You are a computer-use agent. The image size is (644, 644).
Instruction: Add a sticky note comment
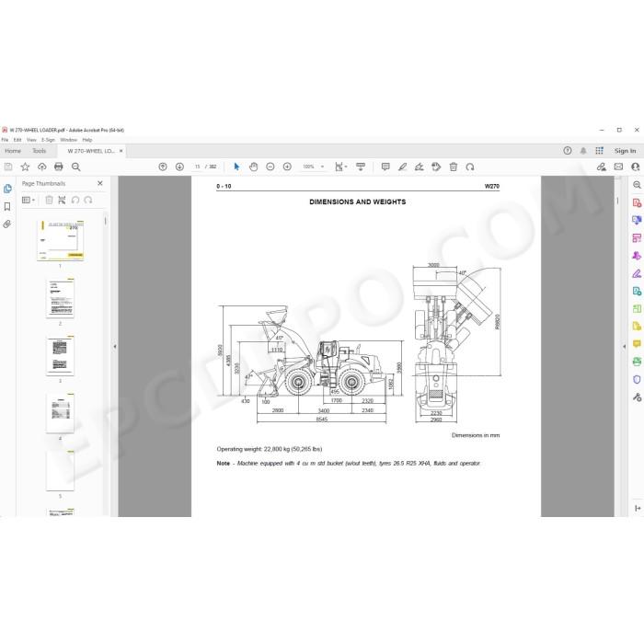coord(385,167)
